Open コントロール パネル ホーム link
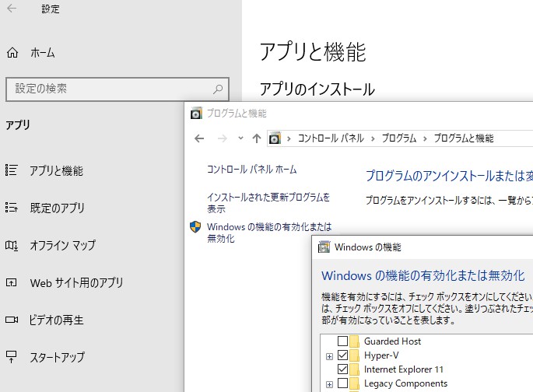 click(252, 169)
